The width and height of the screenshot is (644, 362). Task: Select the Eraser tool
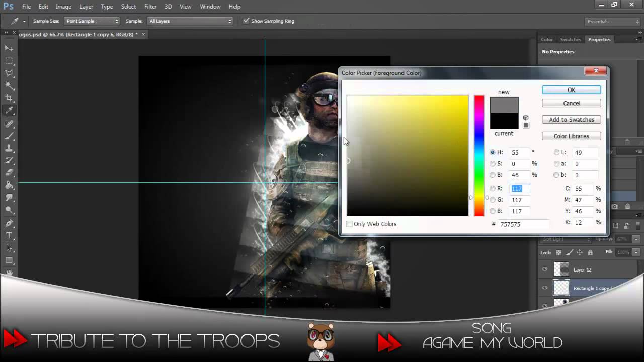pyautogui.click(x=9, y=173)
